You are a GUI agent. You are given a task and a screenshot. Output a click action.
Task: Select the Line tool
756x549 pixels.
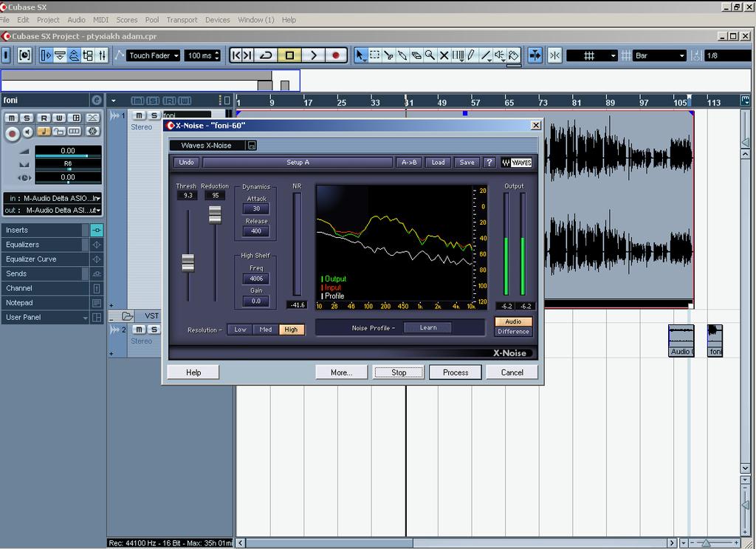pos(486,55)
